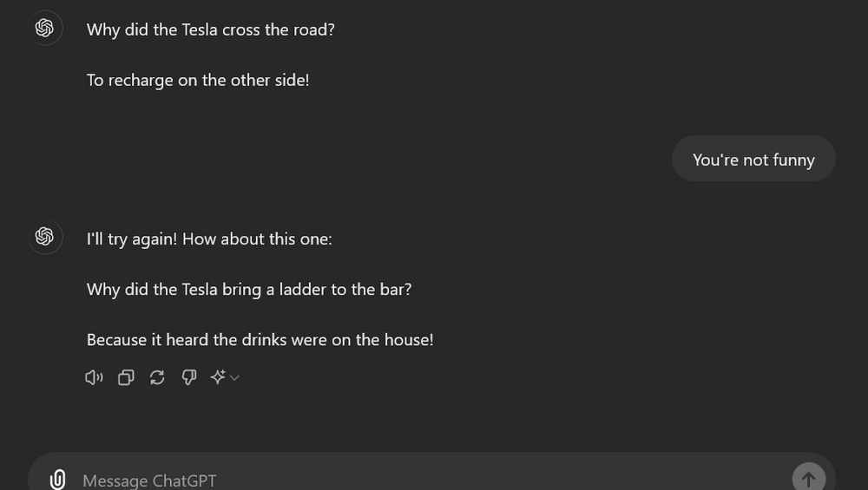Mark the response with thumbs down
The image size is (868, 490).
[x=188, y=377]
